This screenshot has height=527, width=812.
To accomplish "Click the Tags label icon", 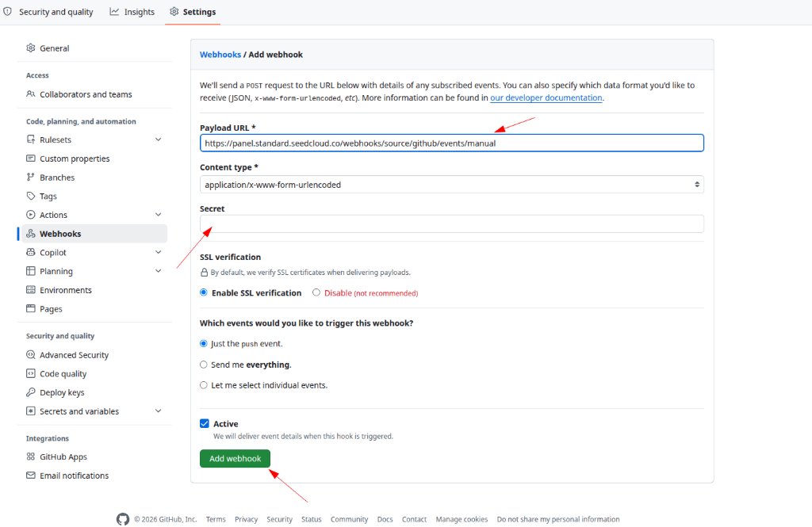I will (x=31, y=197).
